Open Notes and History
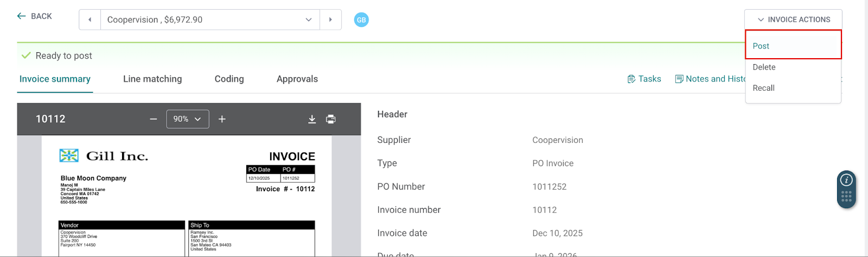Image resolution: width=868 pixels, height=257 pixels. point(711,79)
